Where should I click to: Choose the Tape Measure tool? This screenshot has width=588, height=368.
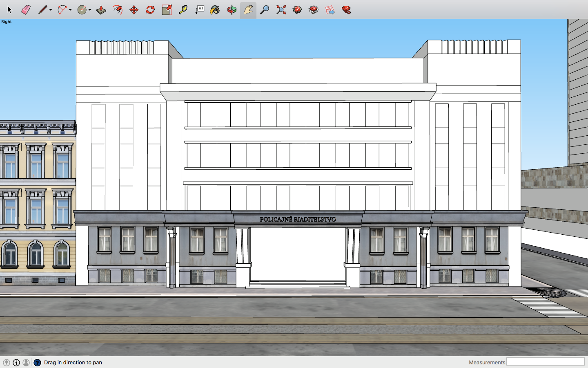click(x=183, y=10)
